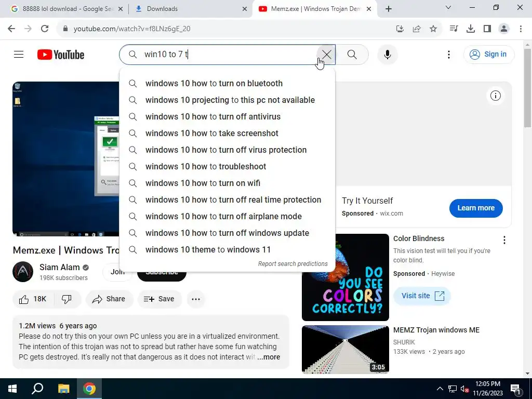Open Siam Alam channel name link
Image resolution: width=532 pixels, height=399 pixels.
59,267
